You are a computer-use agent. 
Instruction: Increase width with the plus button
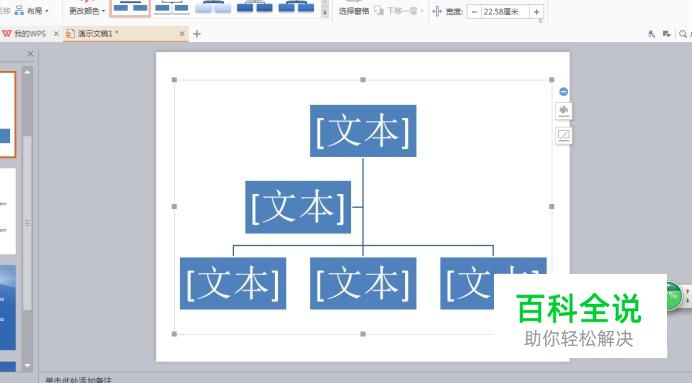point(536,12)
